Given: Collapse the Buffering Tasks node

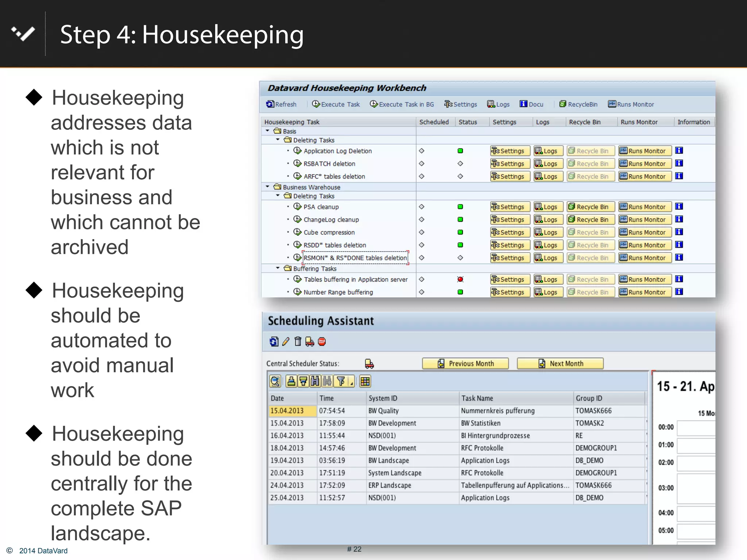Looking at the screenshot, I should click(x=278, y=268).
